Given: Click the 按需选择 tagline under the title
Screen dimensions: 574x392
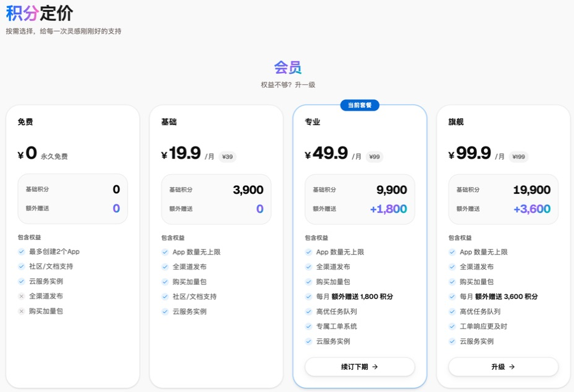Looking at the screenshot, I should click(63, 31).
